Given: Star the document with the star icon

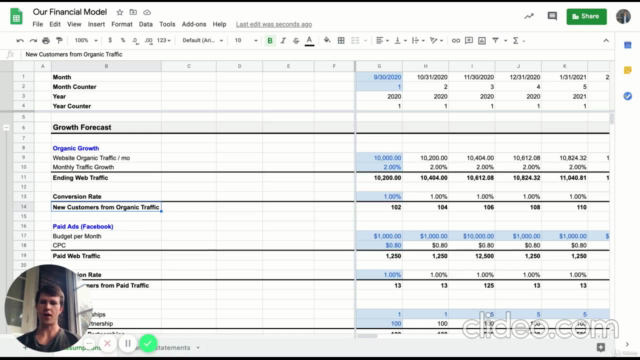Looking at the screenshot, I should click(x=119, y=12).
